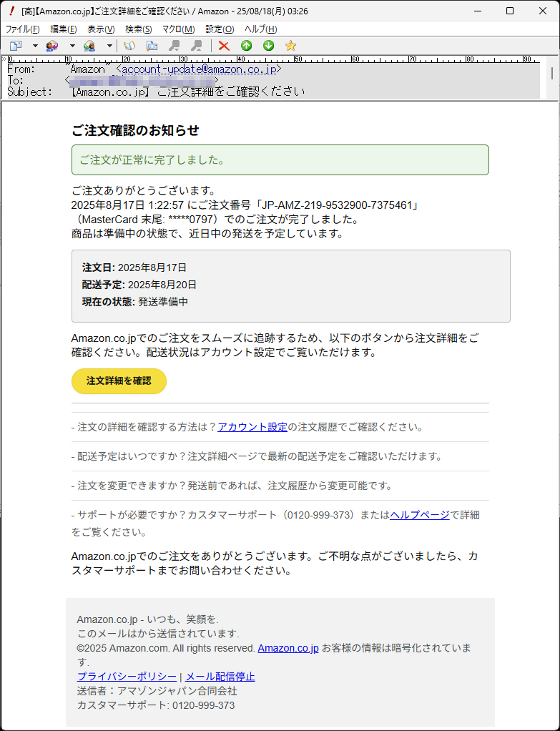
Task: Click the メール配信停止 unsubscribe link
Action: point(220,677)
